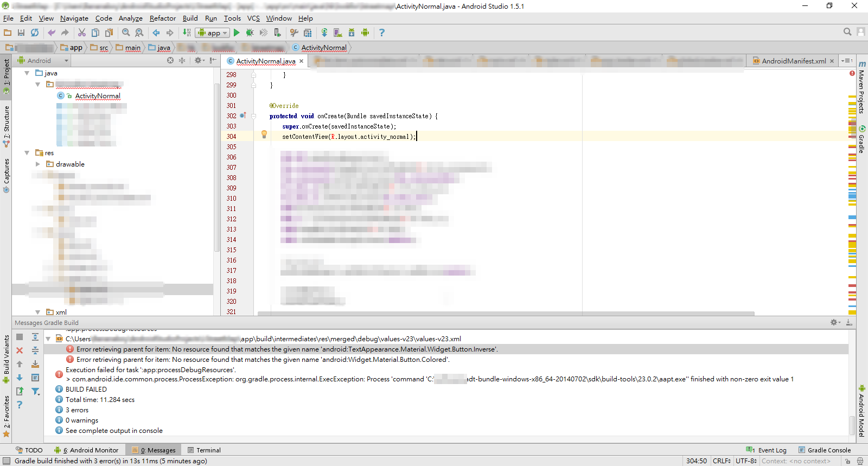Screen dimensions: 868x466
Task: Sync Project with Gradle Files icon
Action: coord(324,33)
